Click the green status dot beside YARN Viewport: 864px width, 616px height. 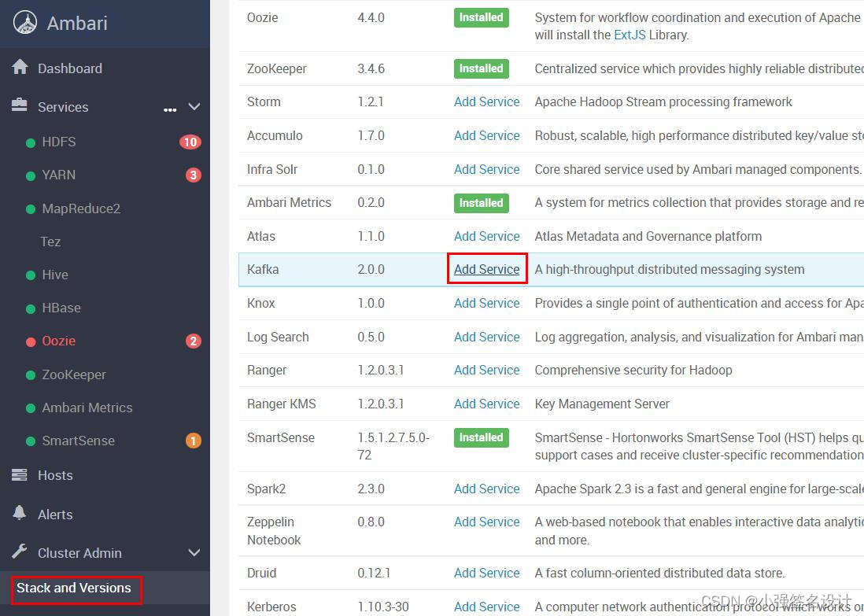click(x=31, y=176)
